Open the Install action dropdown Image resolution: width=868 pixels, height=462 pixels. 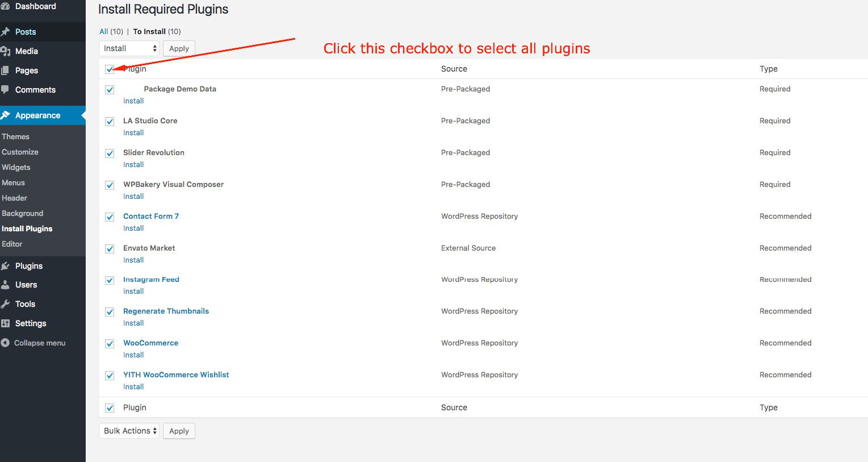click(x=129, y=48)
